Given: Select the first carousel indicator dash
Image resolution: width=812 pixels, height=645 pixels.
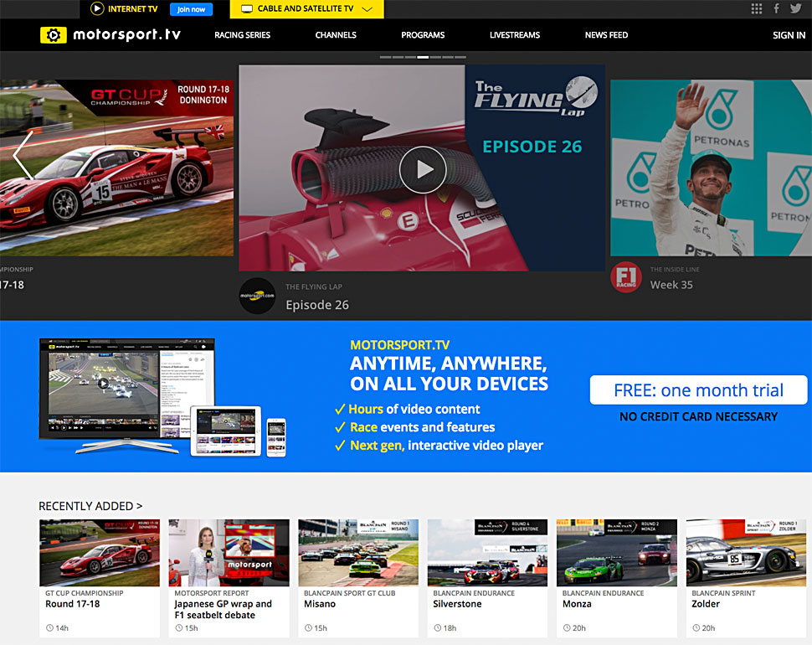Looking at the screenshot, I should click(385, 57).
